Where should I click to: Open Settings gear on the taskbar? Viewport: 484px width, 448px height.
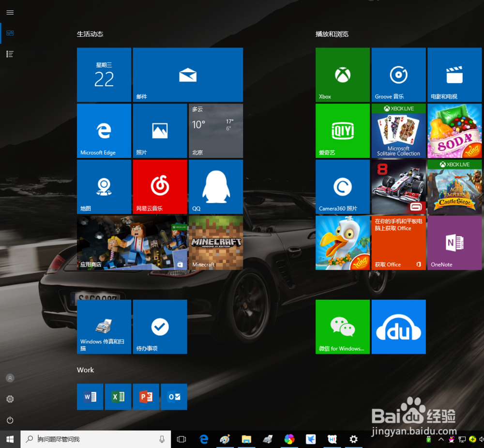pos(353,439)
